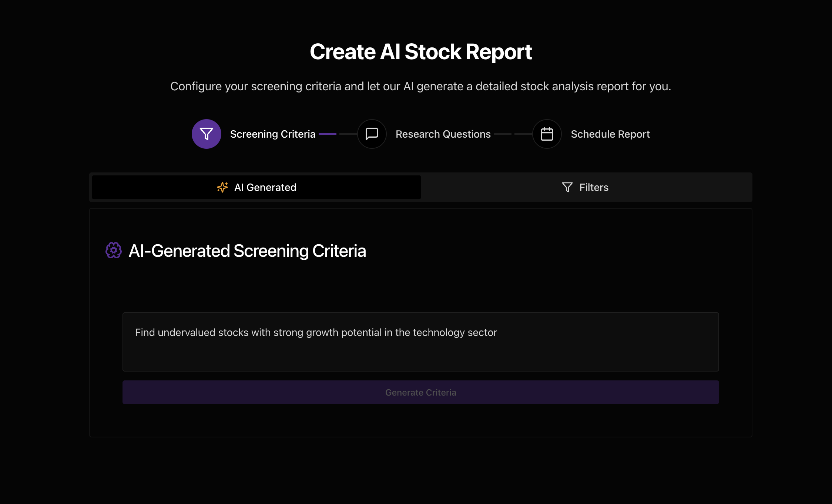Click the purple flower icon beside the criteria heading
832x504 pixels.
(114, 251)
